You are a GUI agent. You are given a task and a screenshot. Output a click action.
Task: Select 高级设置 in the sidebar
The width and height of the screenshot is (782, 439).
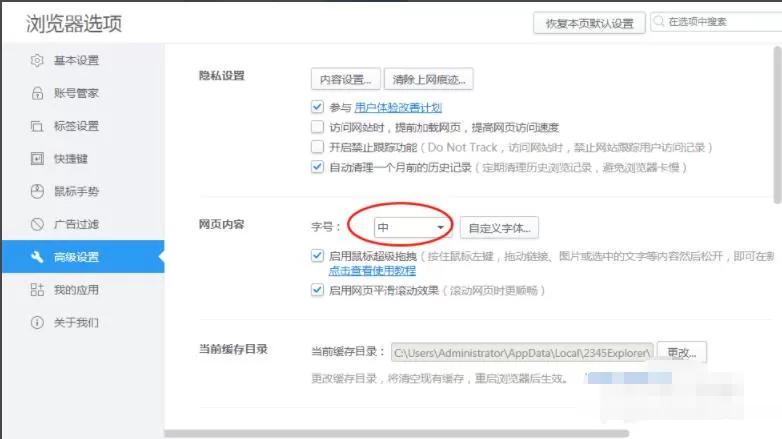[83, 257]
